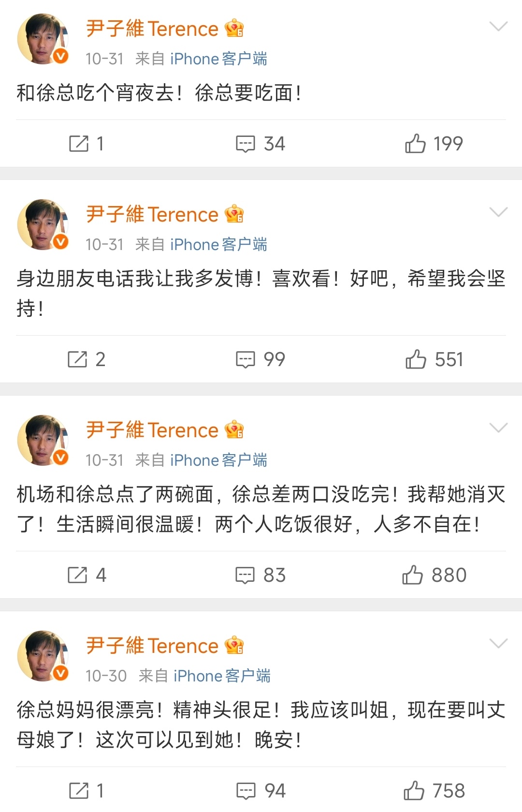Click repost icon on the 宵夜 post
This screenshot has height=812, width=522.
(79, 144)
